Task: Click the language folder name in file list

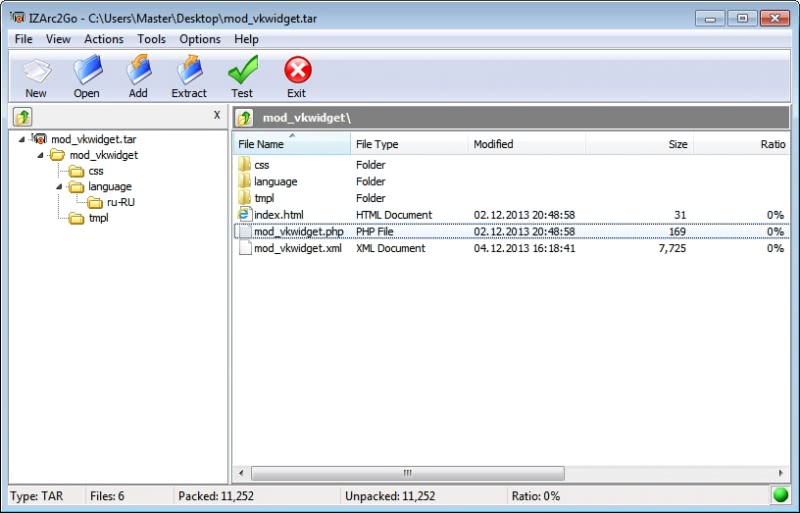Action: (276, 181)
